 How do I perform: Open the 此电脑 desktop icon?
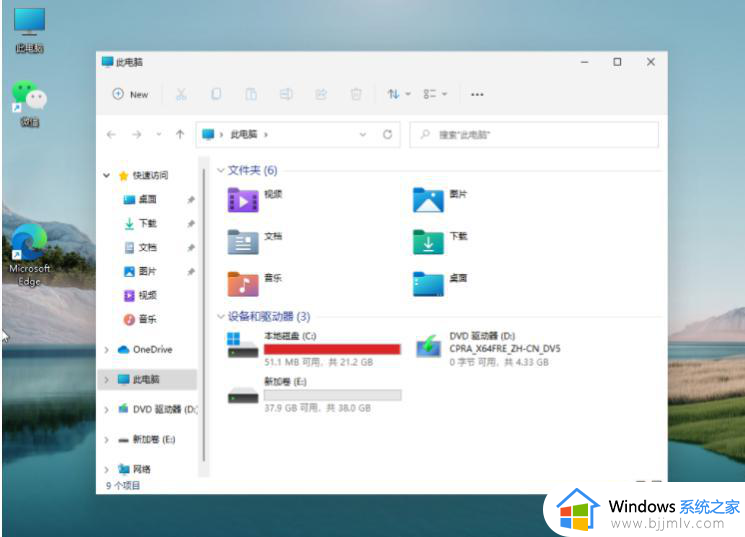pyautogui.click(x=29, y=30)
